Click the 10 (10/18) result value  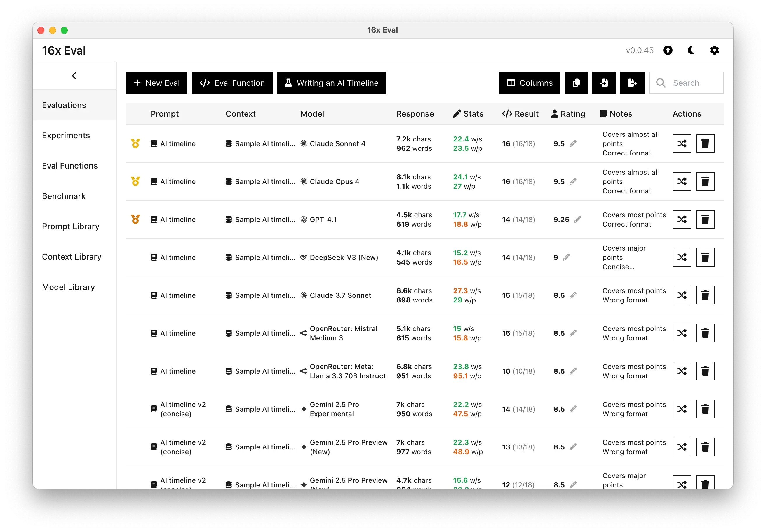(518, 371)
